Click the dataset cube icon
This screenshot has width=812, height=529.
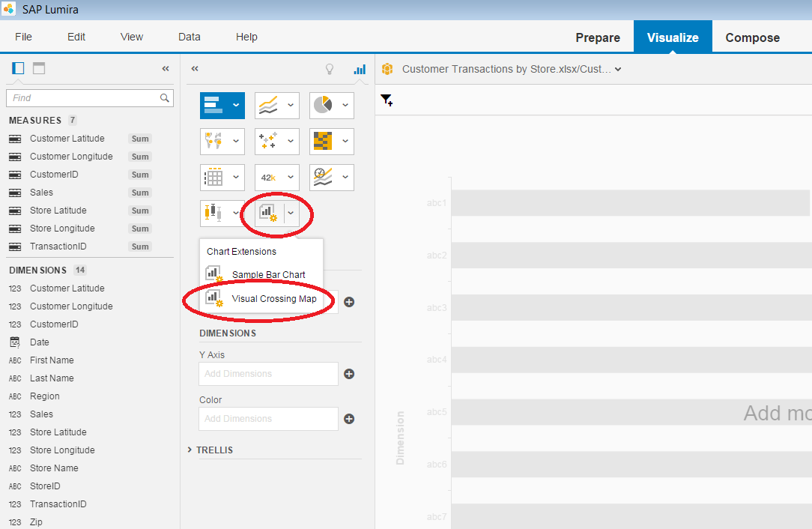(387, 69)
